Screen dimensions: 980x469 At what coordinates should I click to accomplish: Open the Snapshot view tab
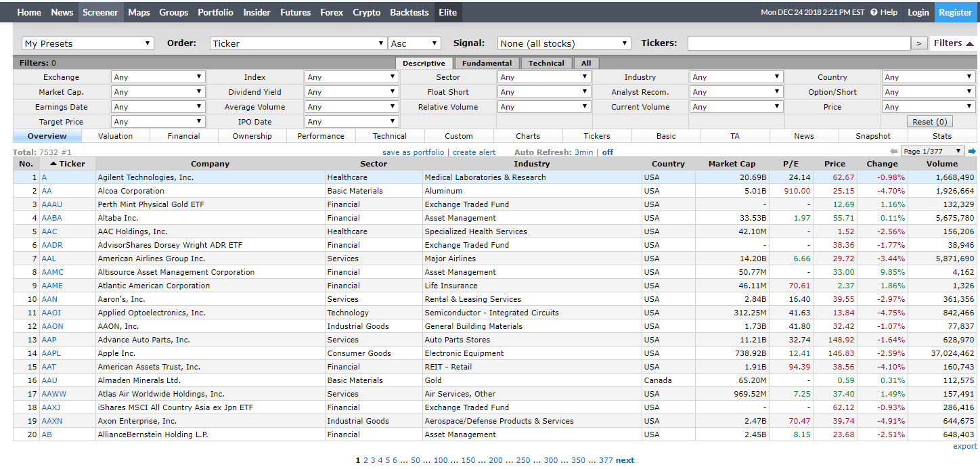(873, 136)
